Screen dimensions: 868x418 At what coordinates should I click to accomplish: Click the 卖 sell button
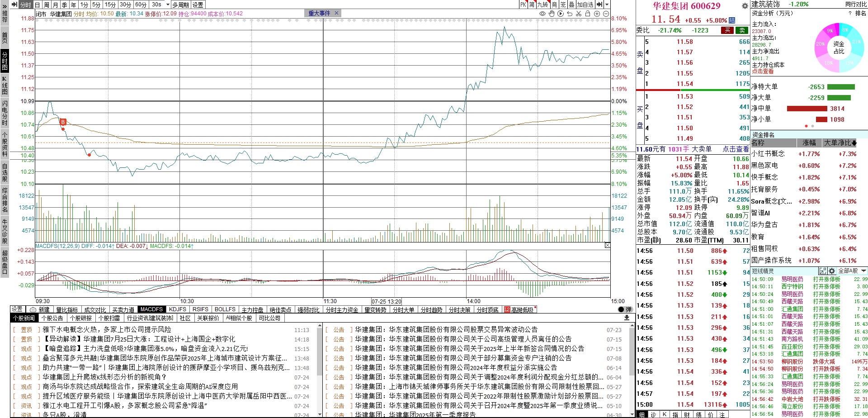tap(742, 30)
